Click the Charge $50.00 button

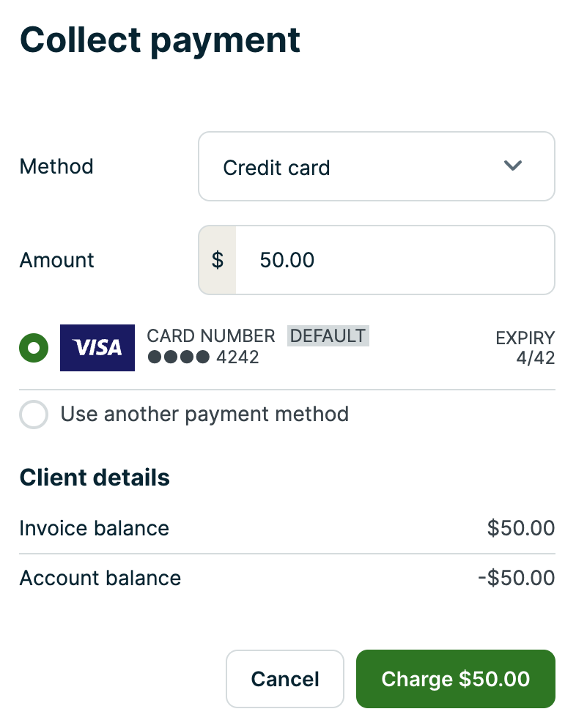click(x=455, y=679)
